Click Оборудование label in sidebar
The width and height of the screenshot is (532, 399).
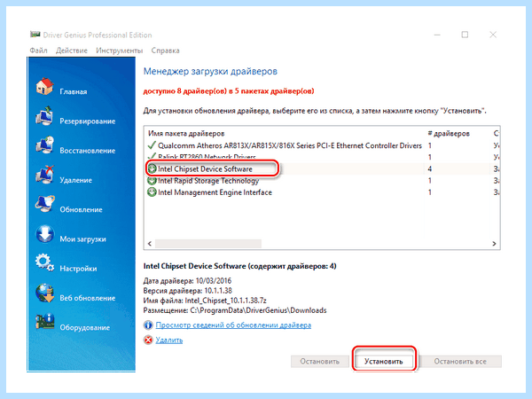coord(85,328)
